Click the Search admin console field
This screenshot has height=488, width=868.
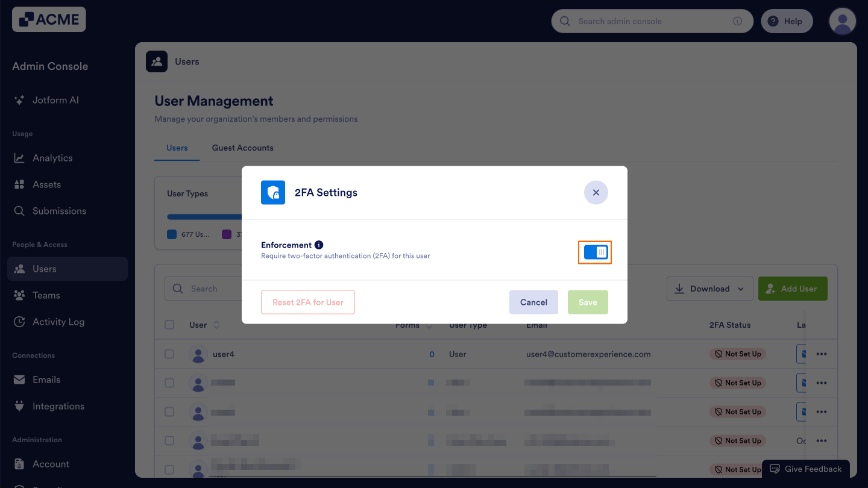click(x=652, y=20)
